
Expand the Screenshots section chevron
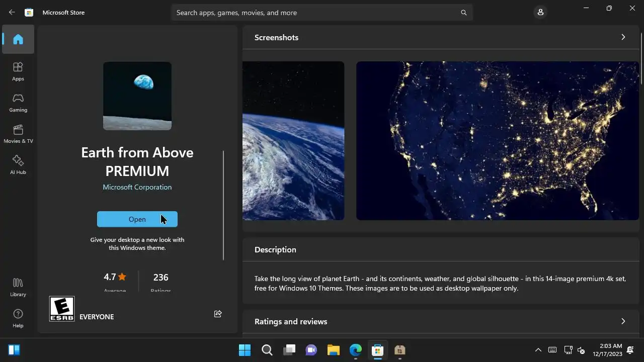coord(623,37)
